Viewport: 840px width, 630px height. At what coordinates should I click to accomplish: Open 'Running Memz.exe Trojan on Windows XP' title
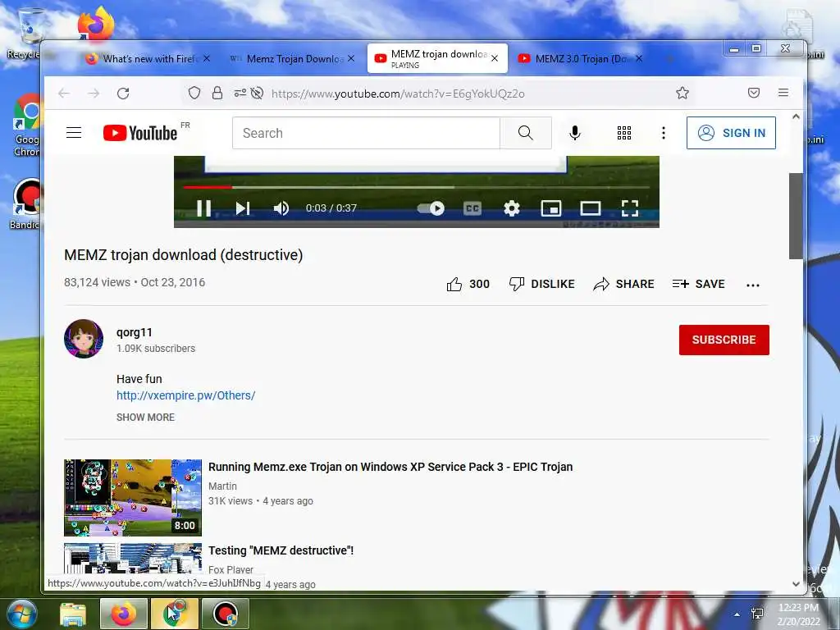(x=390, y=467)
